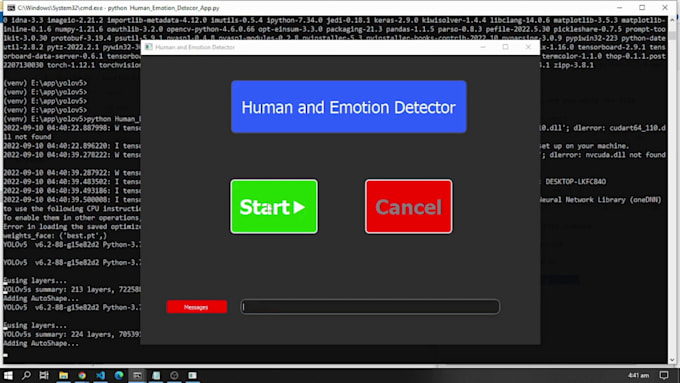Screen dimensions: 680x383
Task: Click the console scrollbar up arrow
Action: pyautogui.click(x=672, y=20)
